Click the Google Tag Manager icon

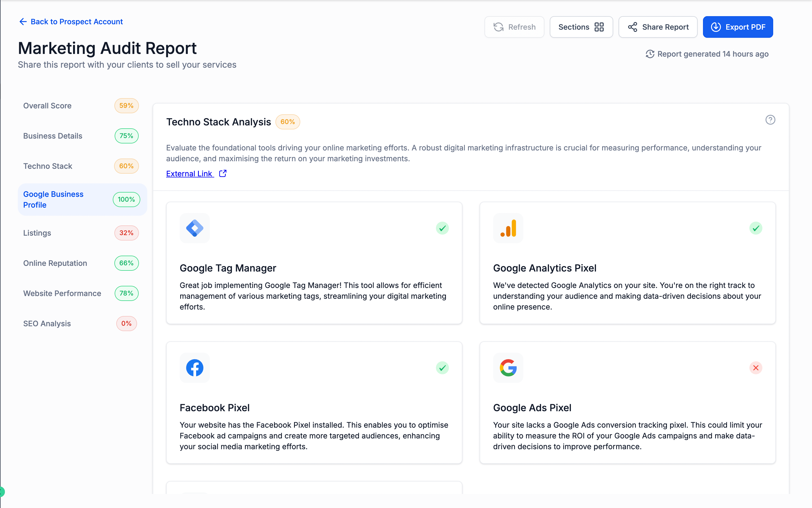tap(195, 228)
